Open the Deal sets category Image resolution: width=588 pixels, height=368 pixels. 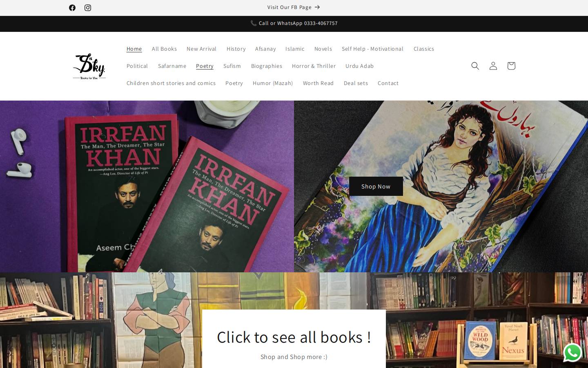(x=356, y=83)
